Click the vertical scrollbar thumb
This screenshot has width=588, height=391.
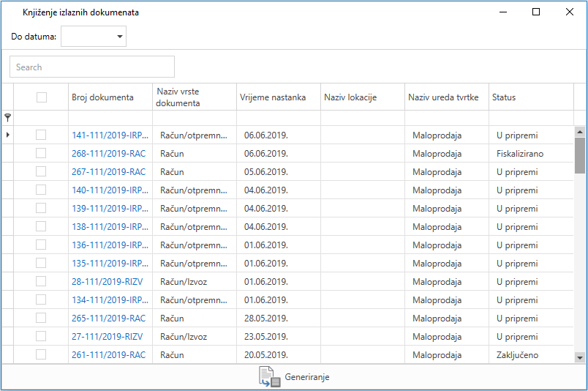580,155
